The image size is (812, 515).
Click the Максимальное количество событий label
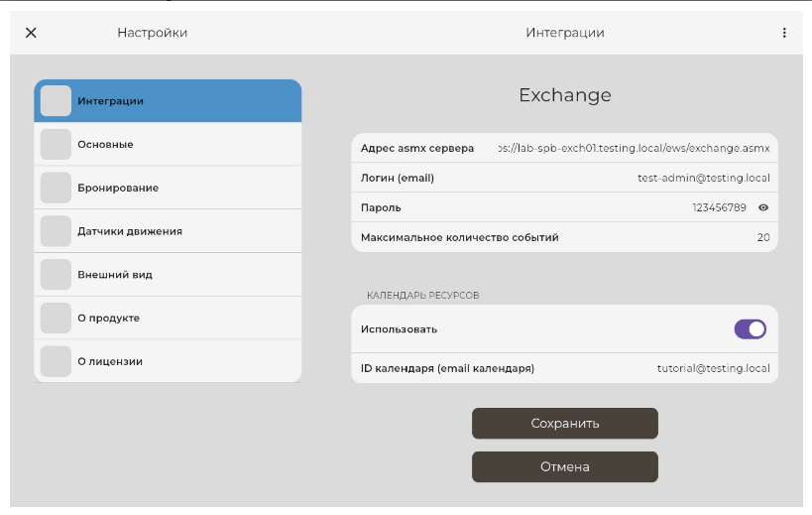(459, 237)
